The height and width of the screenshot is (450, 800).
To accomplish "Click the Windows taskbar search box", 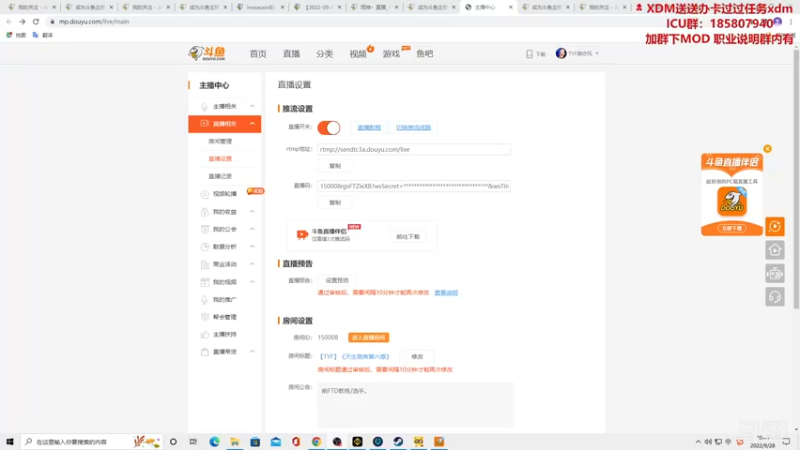I will click(92, 442).
